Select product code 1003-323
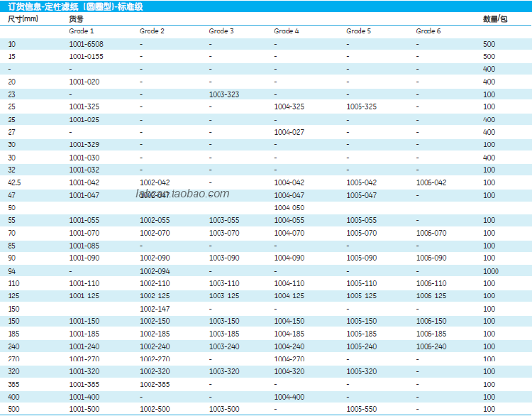The height and width of the screenshot is (416, 532). pyautogui.click(x=223, y=94)
